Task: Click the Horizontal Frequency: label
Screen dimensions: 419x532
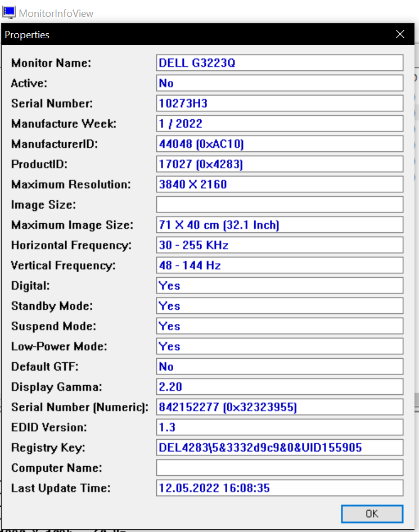Action: pos(71,245)
